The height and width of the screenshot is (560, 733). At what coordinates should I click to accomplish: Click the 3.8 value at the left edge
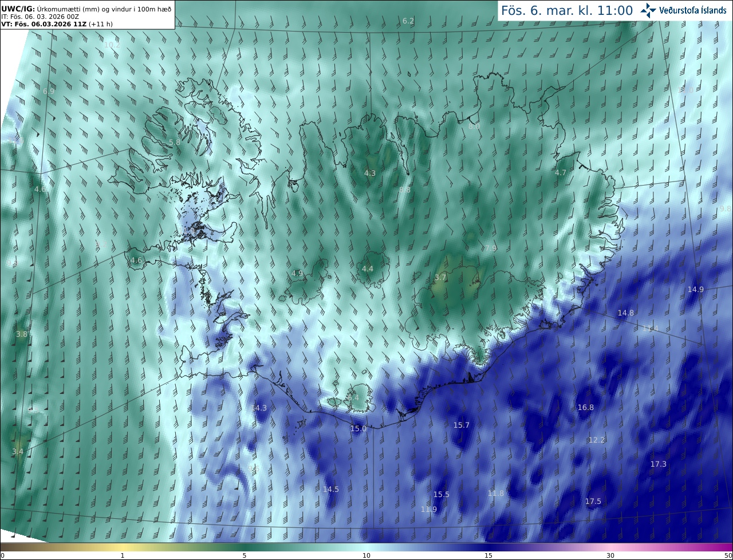point(22,334)
